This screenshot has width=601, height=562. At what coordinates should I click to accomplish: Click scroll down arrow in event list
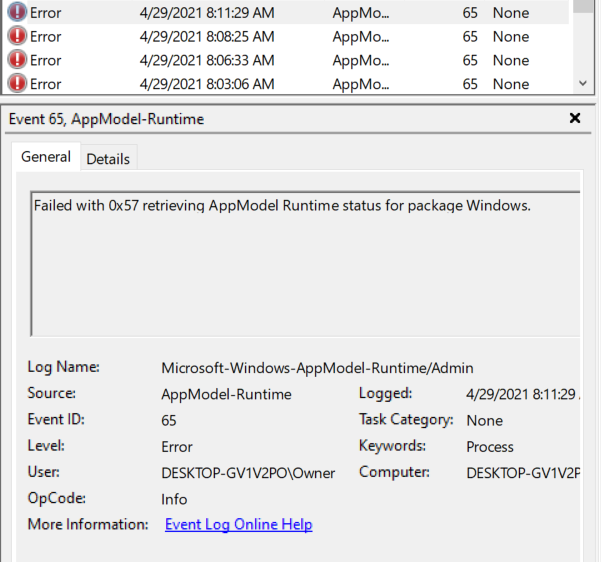[x=583, y=83]
